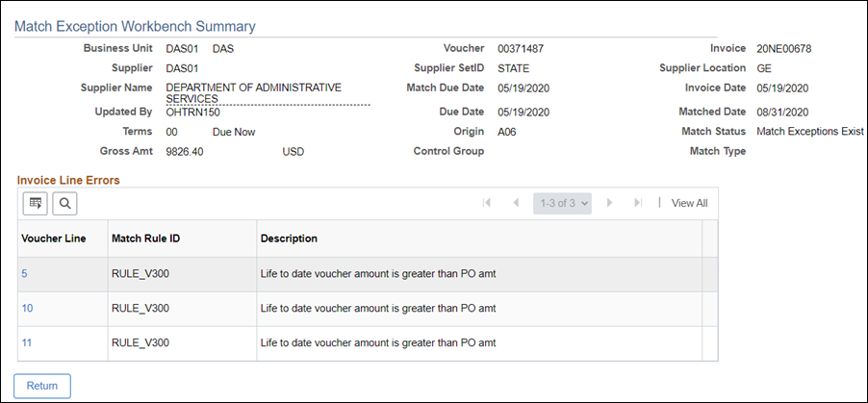Go to first page arrow icon
This screenshot has width=868, height=403.
point(487,203)
